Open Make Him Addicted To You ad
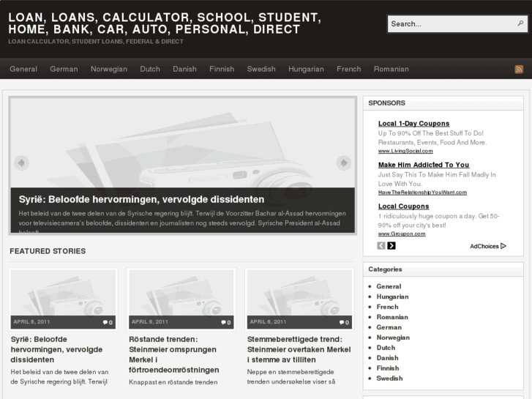The width and height of the screenshot is (532, 399). pos(424,165)
